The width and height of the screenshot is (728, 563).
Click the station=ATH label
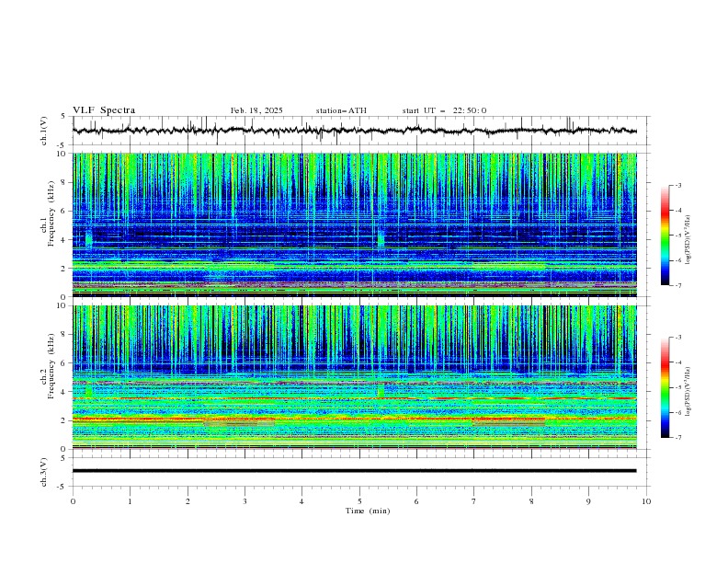pyautogui.click(x=341, y=110)
